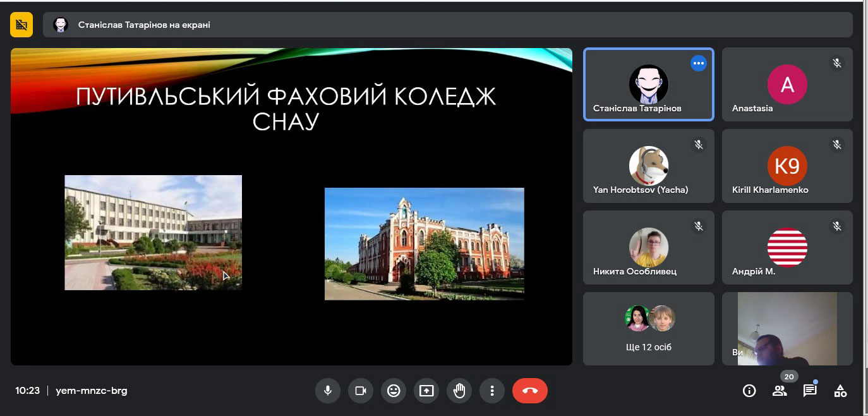Select Yan Horobtsov's dog avatar
Image resolution: width=868 pixels, height=416 pixels.
pos(649,166)
